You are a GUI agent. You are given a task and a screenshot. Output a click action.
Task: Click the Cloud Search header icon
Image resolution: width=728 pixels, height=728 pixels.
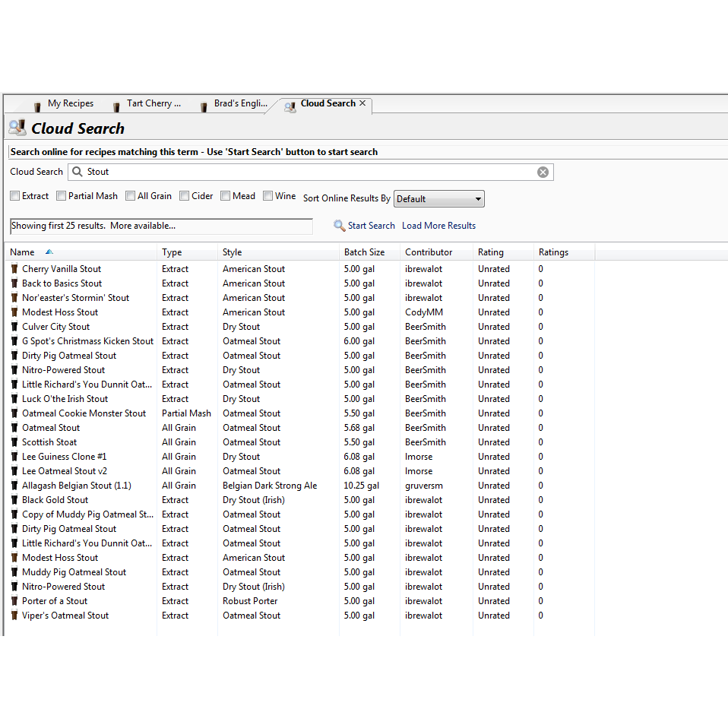point(17,128)
